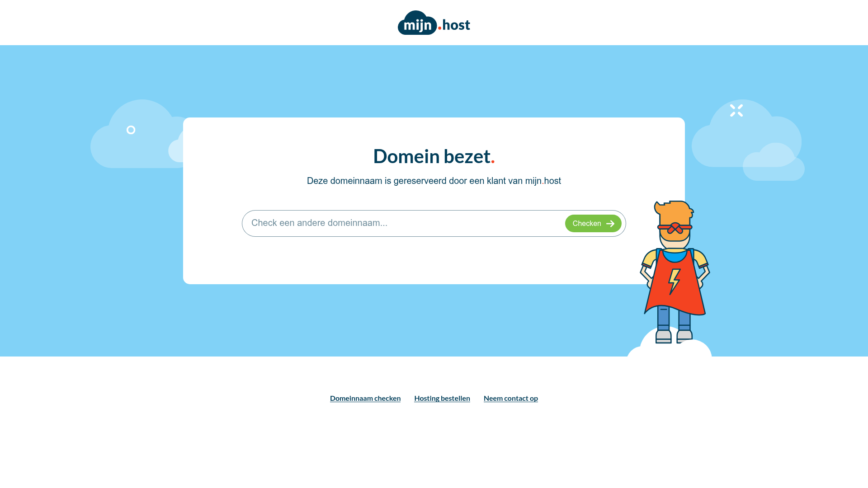Open the Hosting bestellen link
868x488 pixels.
(442, 398)
